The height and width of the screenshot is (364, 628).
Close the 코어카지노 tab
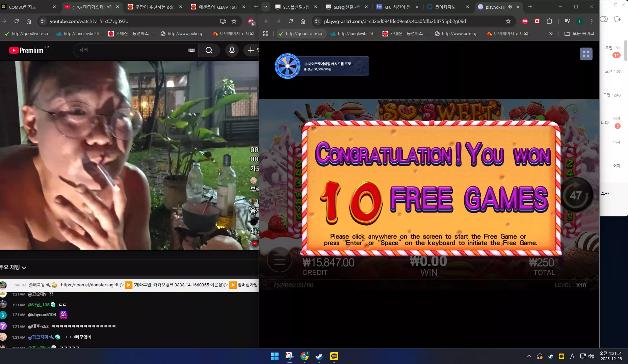tap(467, 7)
